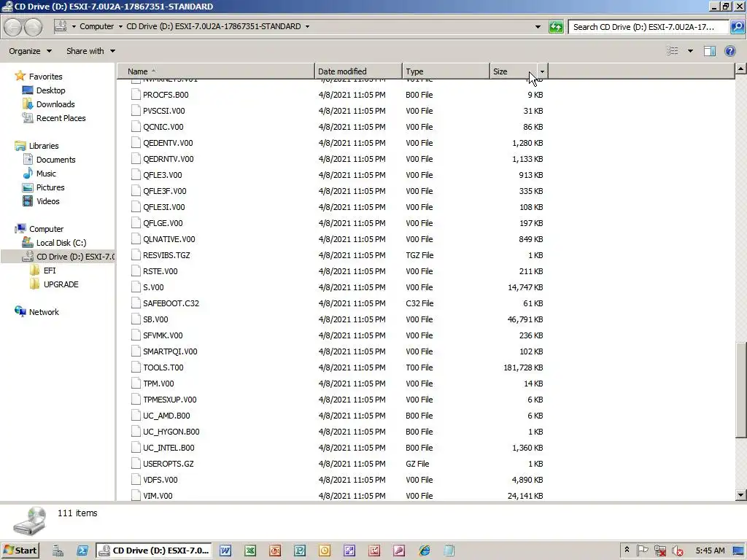Click the Back navigation arrow

coord(13,27)
